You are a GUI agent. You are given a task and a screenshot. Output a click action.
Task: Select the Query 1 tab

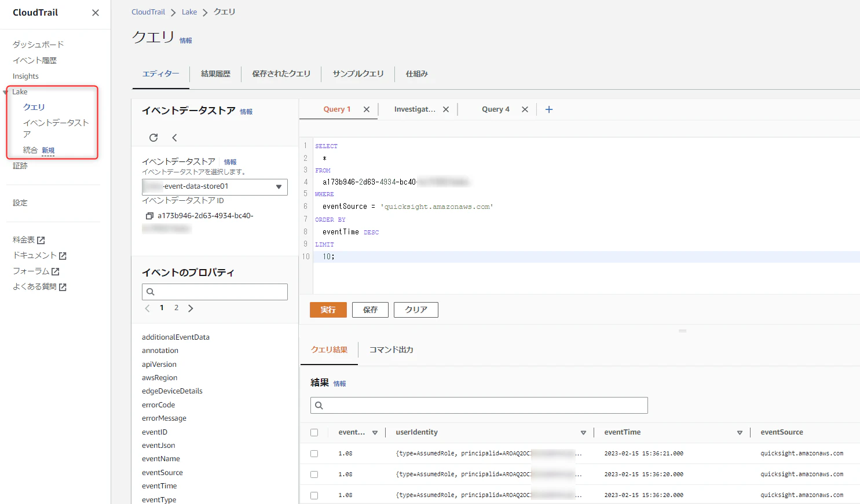[x=337, y=109]
